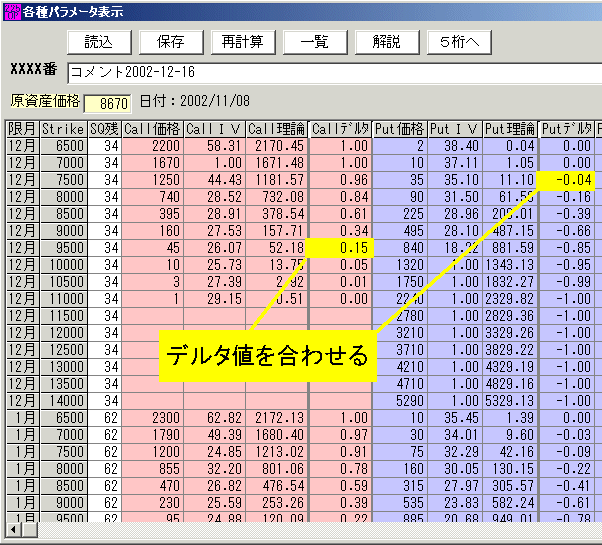Click Call IV cell 27.53
The height and width of the screenshot is (545, 602).
pyautogui.click(x=215, y=231)
